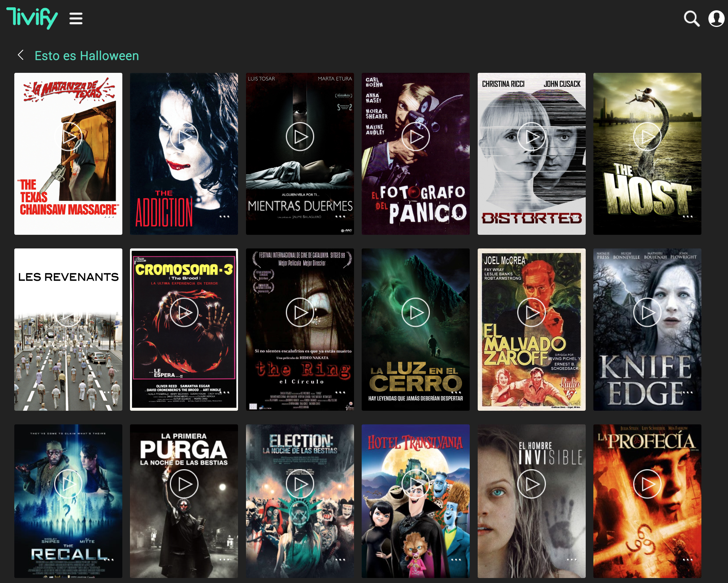Open more options on Les Revenants
This screenshot has height=583, width=728.
(109, 392)
